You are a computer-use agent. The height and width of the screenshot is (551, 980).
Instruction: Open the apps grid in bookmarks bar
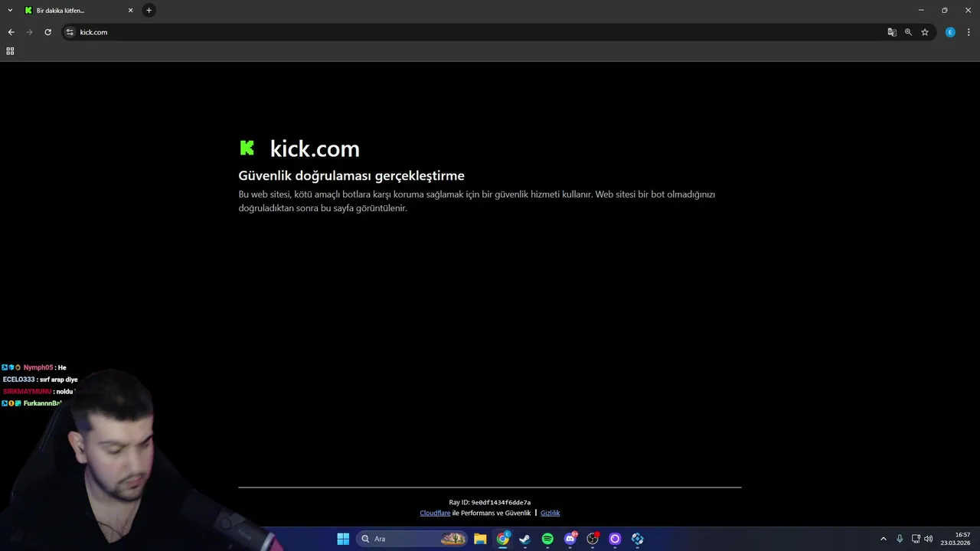click(10, 51)
